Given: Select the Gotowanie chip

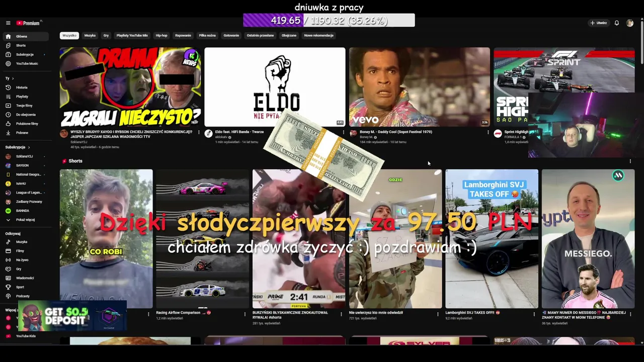Looking at the screenshot, I should point(231,36).
